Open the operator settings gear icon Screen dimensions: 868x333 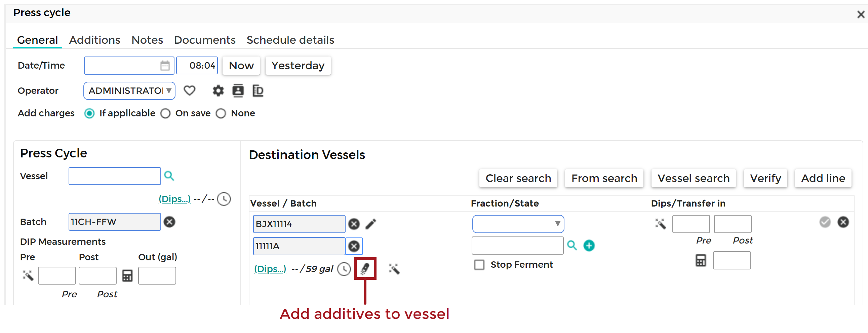point(218,91)
